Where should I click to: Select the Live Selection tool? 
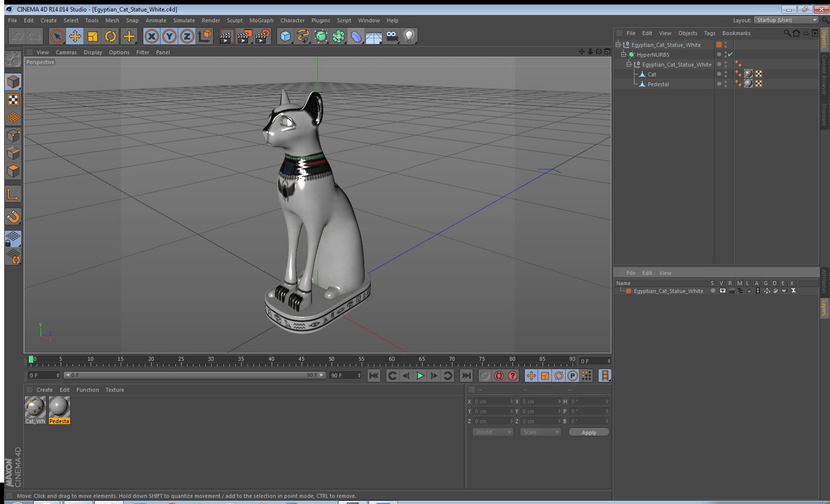[57, 36]
